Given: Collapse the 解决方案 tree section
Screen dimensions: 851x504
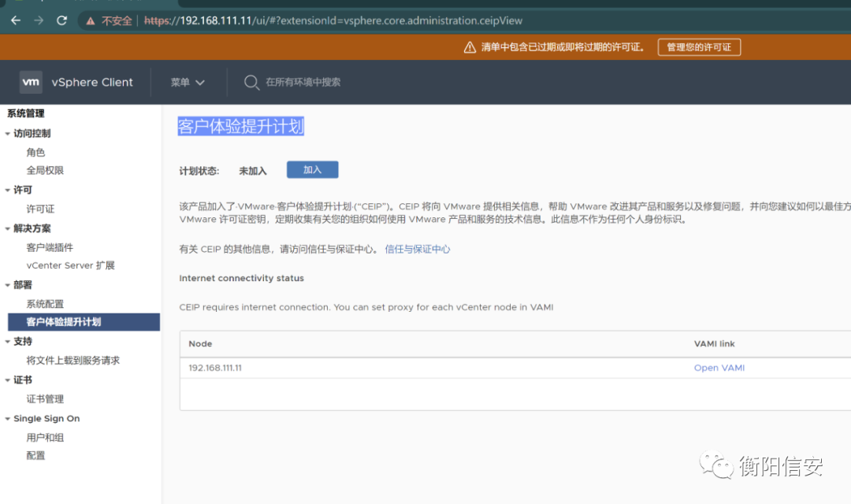Looking at the screenshot, I should [x=8, y=228].
